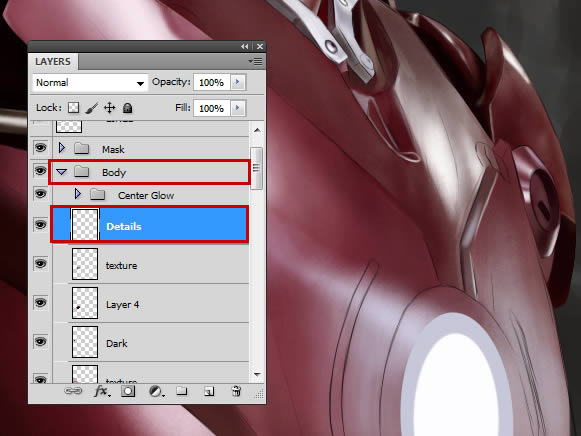The image size is (581, 436).
Task: Open the layer style fx menu
Action: [x=102, y=391]
